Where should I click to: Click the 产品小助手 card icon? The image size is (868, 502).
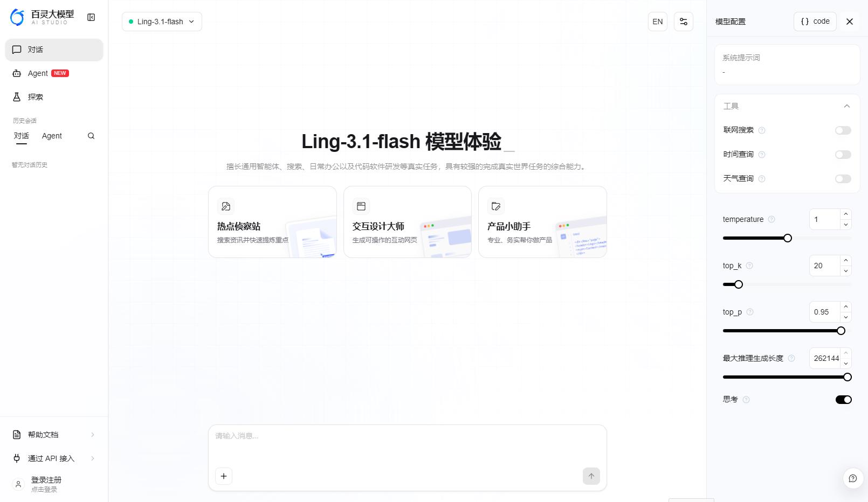(x=496, y=206)
